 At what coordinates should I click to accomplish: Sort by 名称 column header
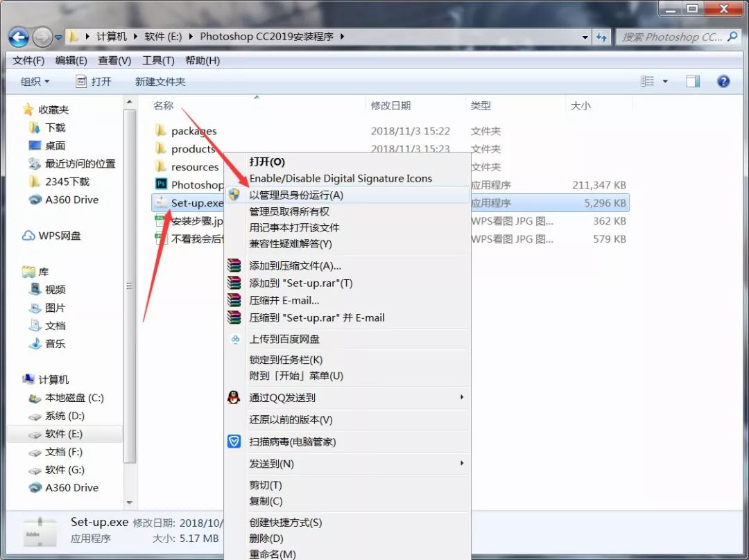tap(164, 106)
